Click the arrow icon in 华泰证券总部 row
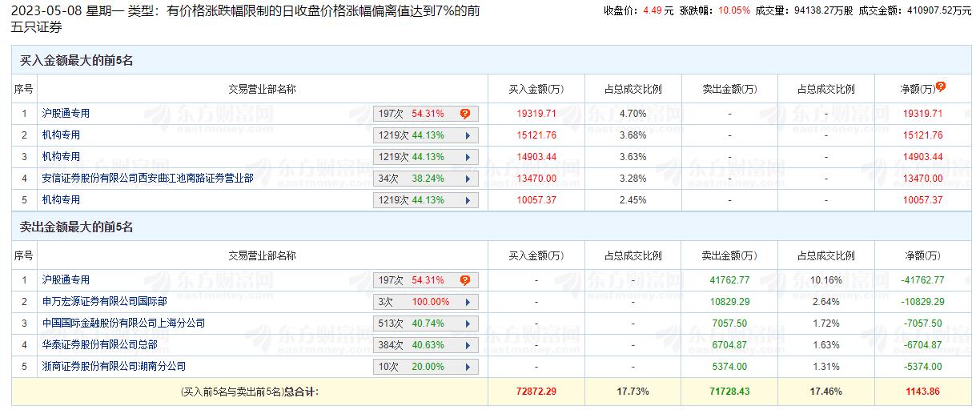980x414 pixels. (x=466, y=345)
